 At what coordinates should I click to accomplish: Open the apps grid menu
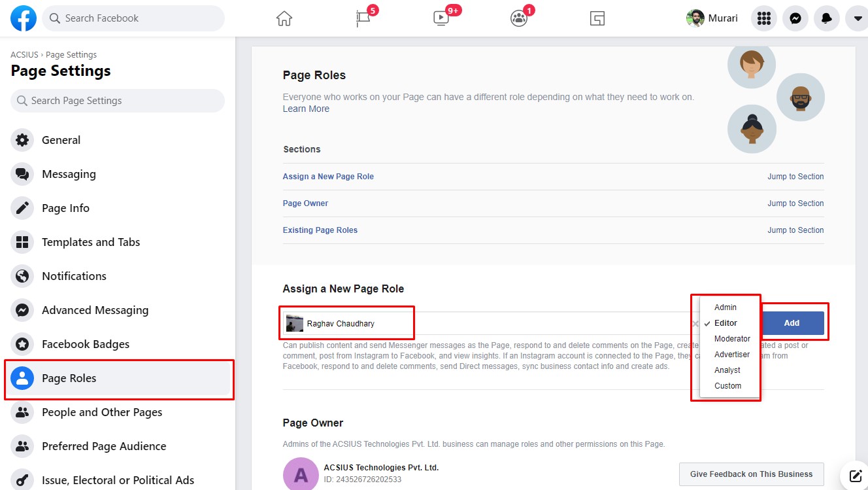click(763, 18)
